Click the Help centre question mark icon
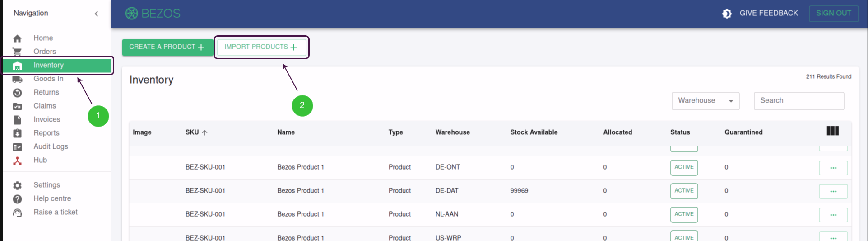868x241 pixels. coord(17,199)
